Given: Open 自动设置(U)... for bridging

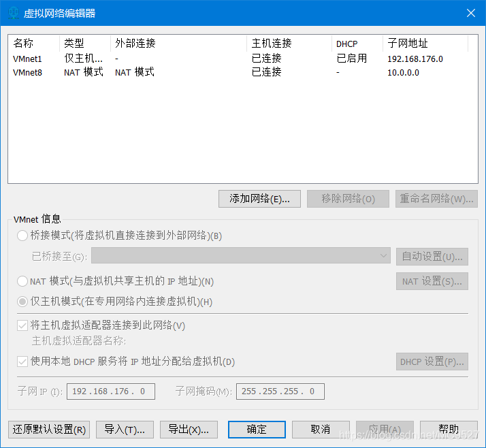Looking at the screenshot, I should coord(432,257).
